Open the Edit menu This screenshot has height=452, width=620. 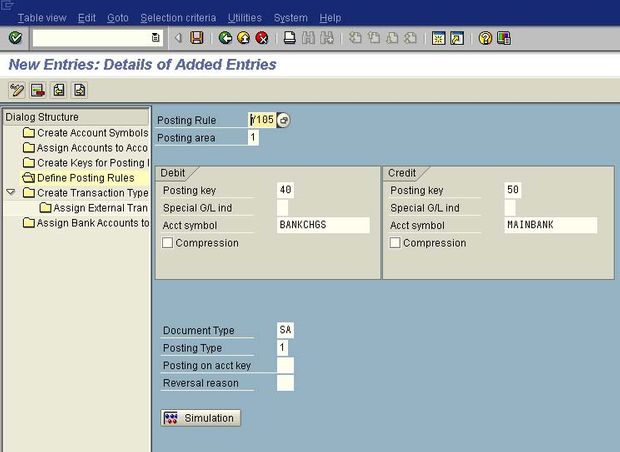(87, 18)
